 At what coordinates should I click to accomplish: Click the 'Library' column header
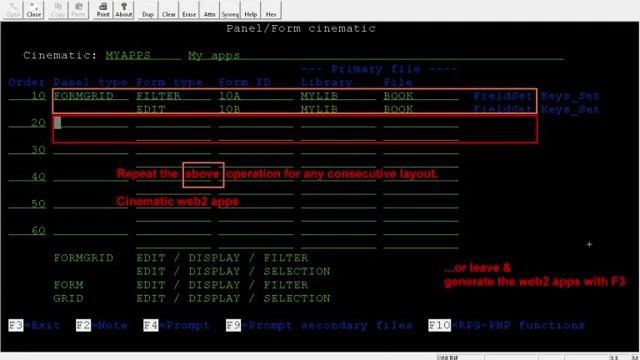327,82
